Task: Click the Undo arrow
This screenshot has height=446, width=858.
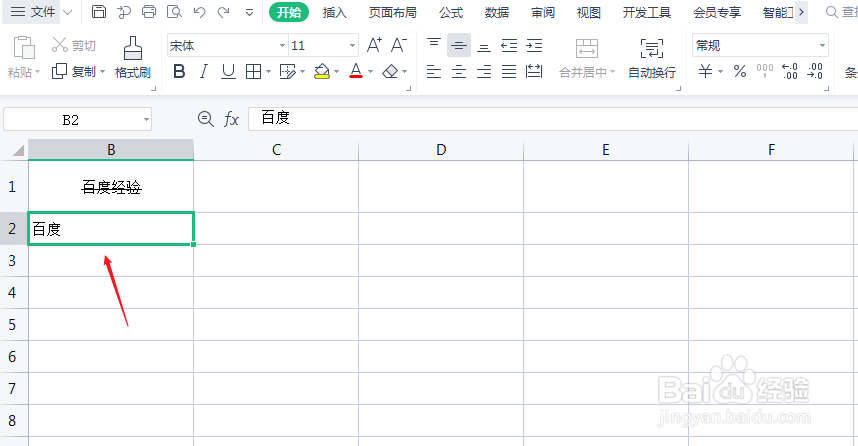Action: (199, 11)
